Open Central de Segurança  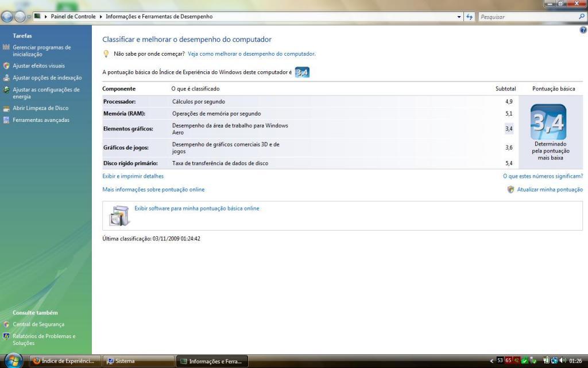pos(38,324)
